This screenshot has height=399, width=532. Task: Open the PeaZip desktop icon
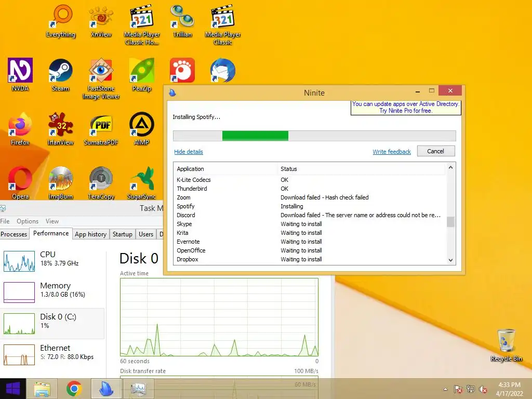[141, 75]
